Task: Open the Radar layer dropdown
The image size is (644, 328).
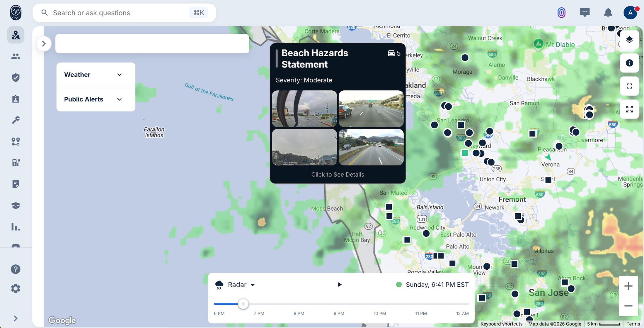Action: [x=253, y=285]
